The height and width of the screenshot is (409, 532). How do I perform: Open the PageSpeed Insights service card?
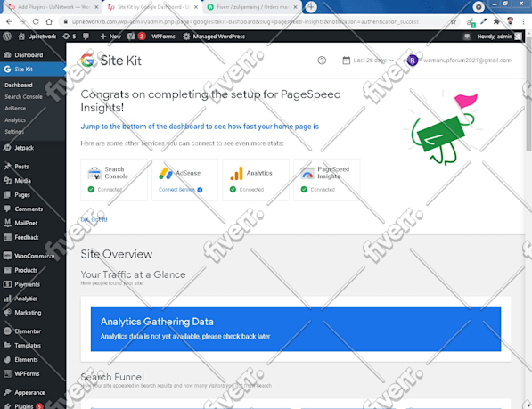pos(327,179)
